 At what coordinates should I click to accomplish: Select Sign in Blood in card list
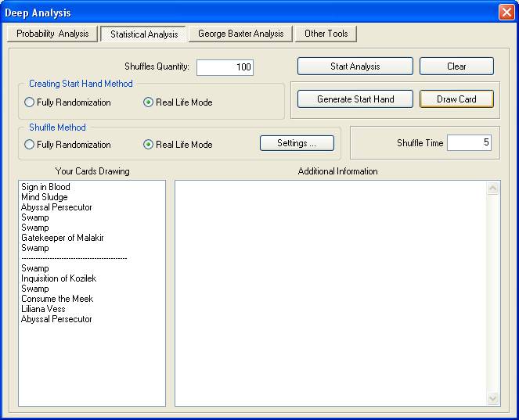click(45, 187)
